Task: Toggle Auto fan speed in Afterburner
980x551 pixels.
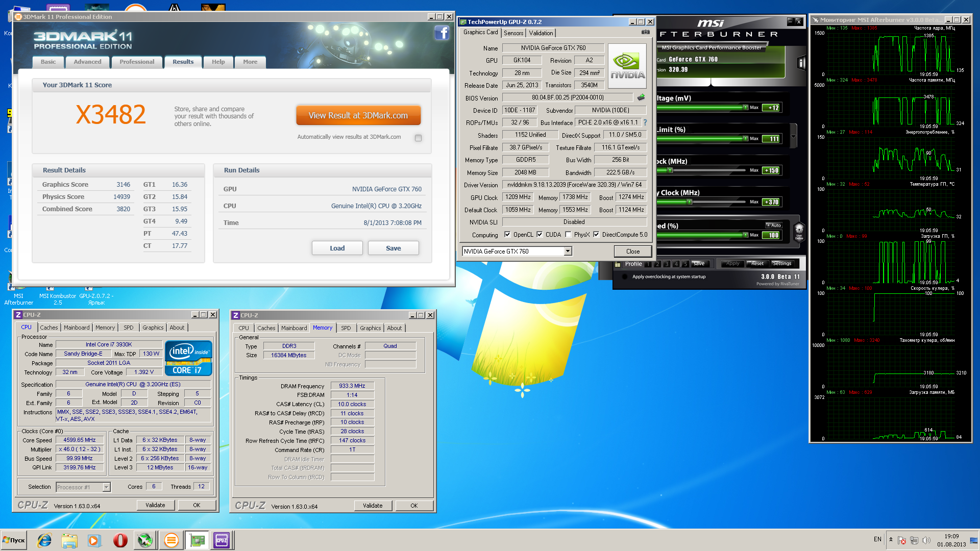Action: pos(773,225)
